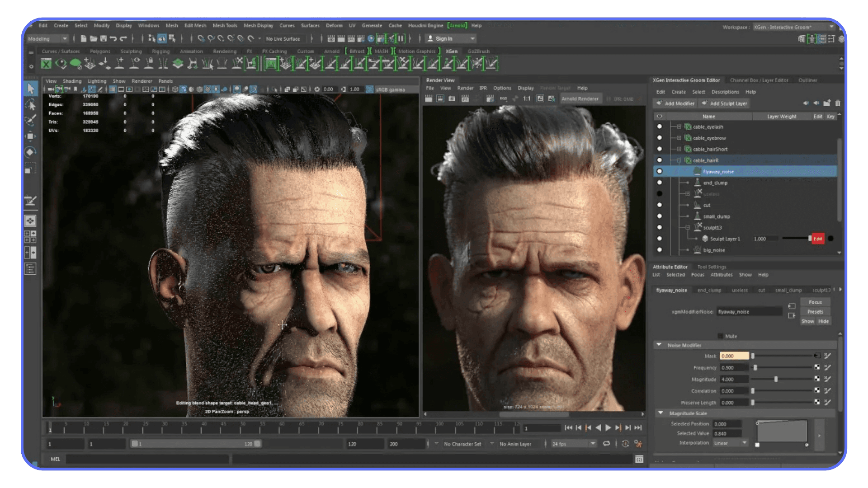Image resolution: width=868 pixels, height=488 pixels.
Task: Click the Last tool icon in left toolbox
Action: click(30, 201)
